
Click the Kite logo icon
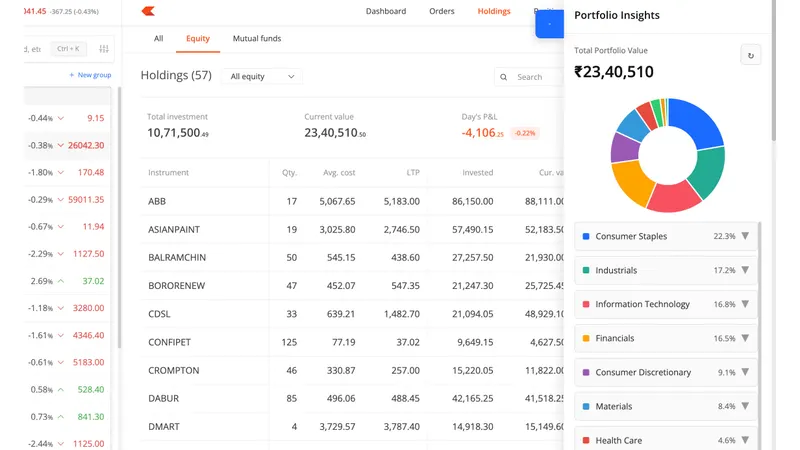tap(148, 11)
